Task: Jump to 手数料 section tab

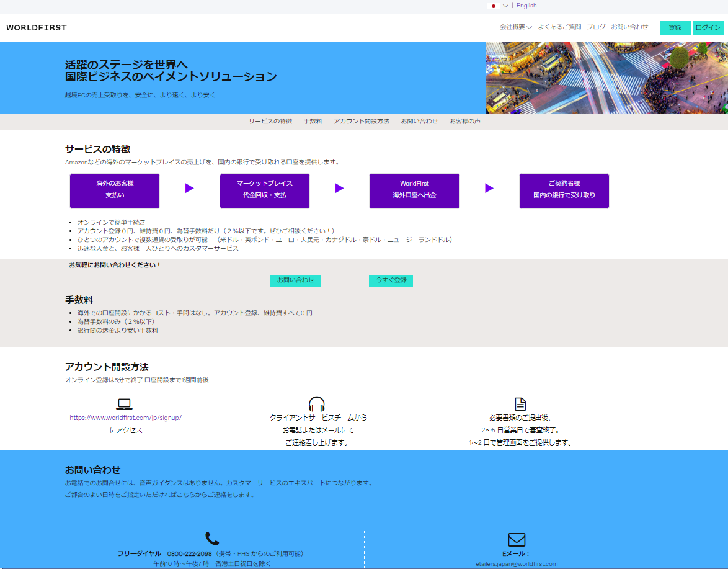Action: point(313,121)
